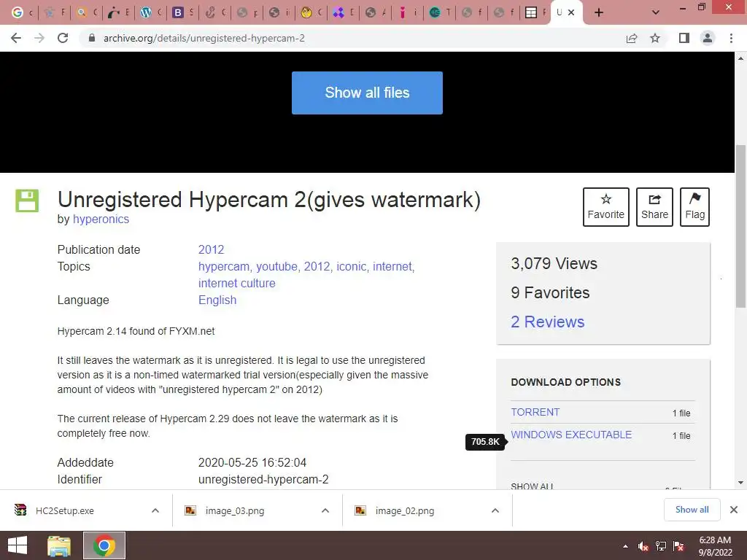The height and width of the screenshot is (560, 747).
Task: Open downloaded HC2Setup.exe file
Action: tap(65, 510)
